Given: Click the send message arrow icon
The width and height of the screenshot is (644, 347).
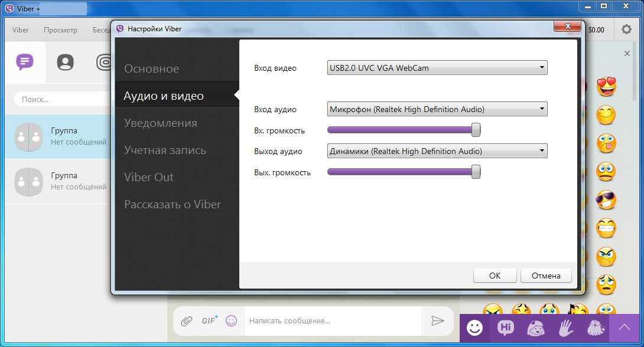Looking at the screenshot, I should click(x=437, y=320).
